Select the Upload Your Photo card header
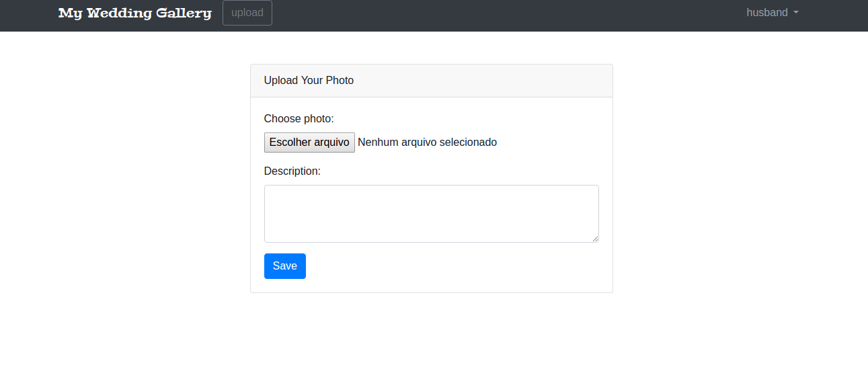This screenshot has height=367, width=868. (309, 81)
